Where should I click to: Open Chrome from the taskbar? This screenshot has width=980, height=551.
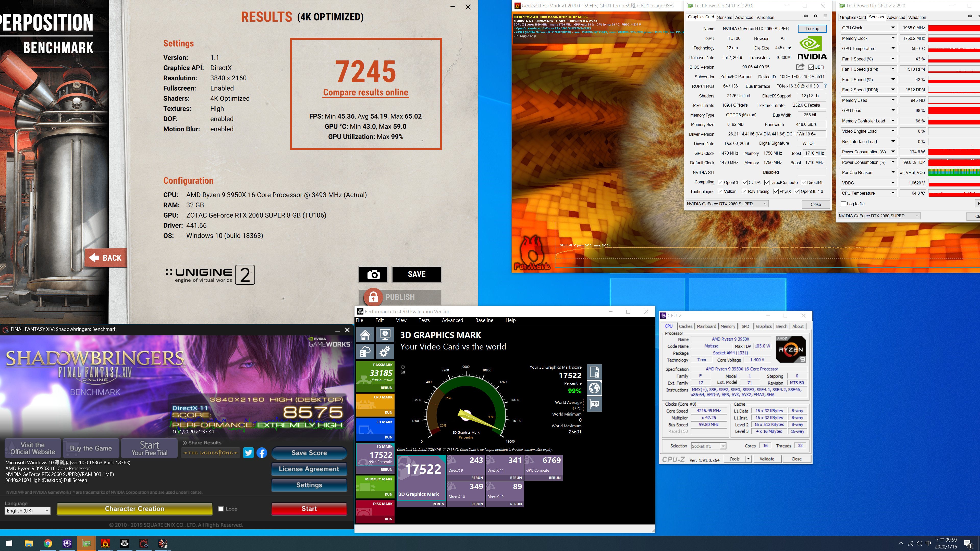coord(48,543)
